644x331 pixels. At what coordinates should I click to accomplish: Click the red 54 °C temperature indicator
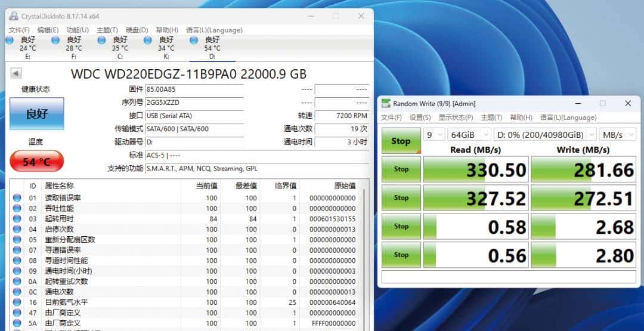[36, 162]
